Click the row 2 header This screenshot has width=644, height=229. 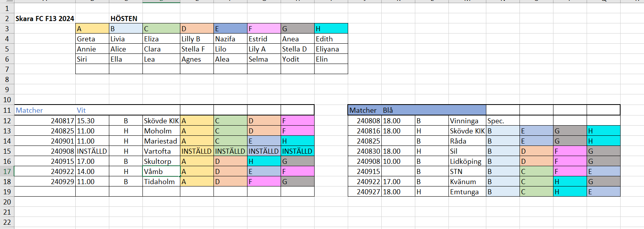(7, 19)
